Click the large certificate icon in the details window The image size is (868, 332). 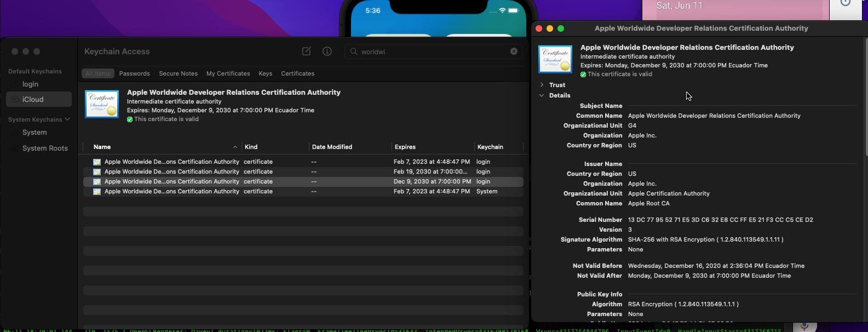[555, 59]
